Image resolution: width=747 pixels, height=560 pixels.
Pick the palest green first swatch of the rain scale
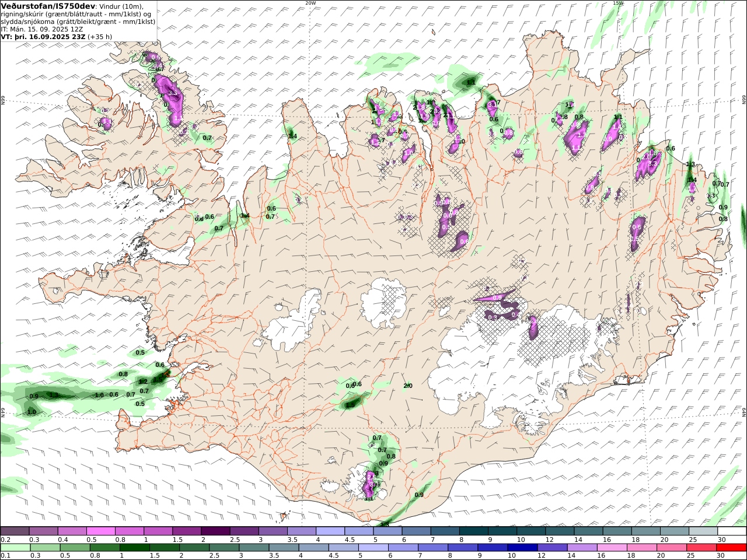point(15,548)
